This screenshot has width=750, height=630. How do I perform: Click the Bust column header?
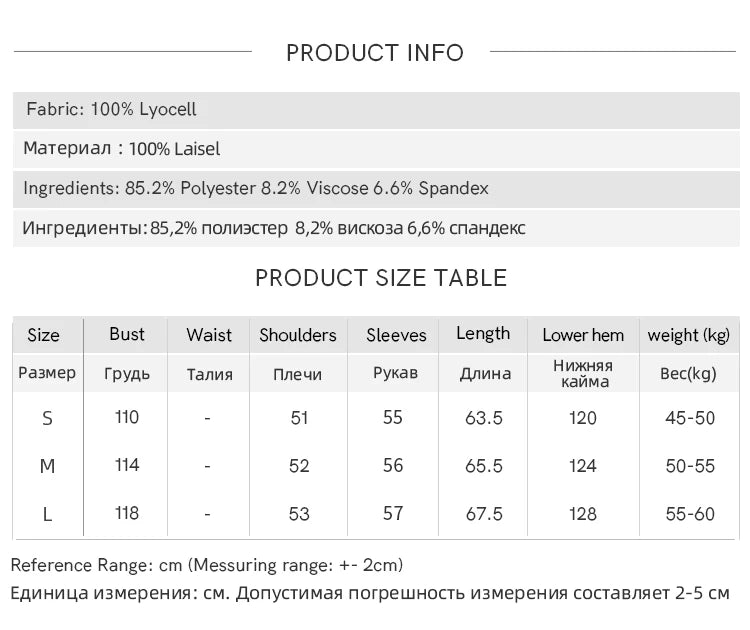(x=126, y=334)
